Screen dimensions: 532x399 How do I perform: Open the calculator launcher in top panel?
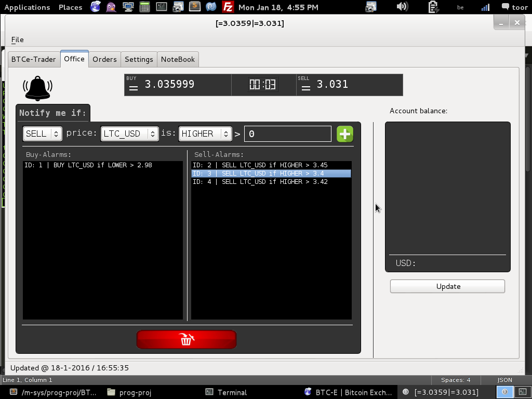pos(144,7)
